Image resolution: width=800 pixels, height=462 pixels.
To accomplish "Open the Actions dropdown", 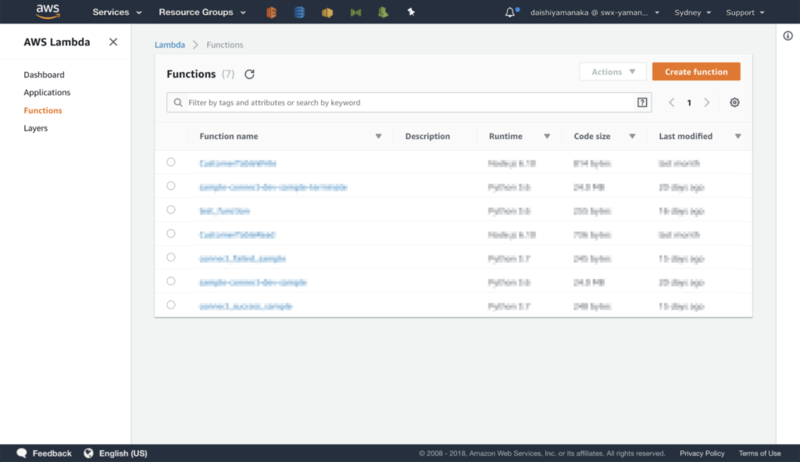I will pyautogui.click(x=613, y=72).
